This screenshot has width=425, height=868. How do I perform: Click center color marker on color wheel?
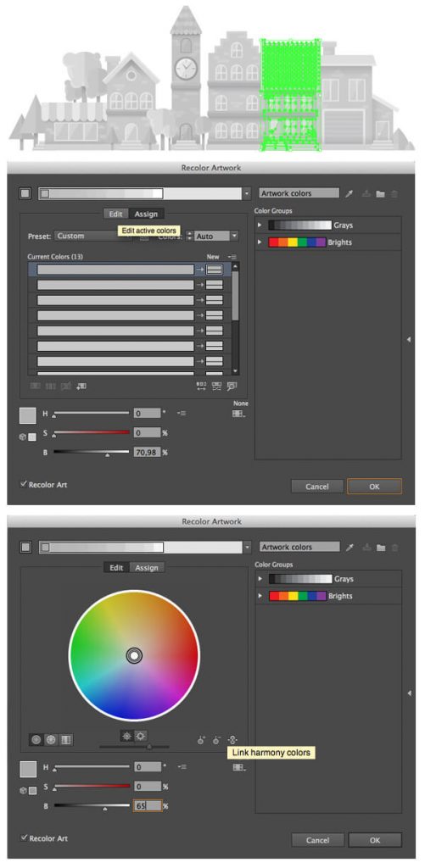click(134, 656)
